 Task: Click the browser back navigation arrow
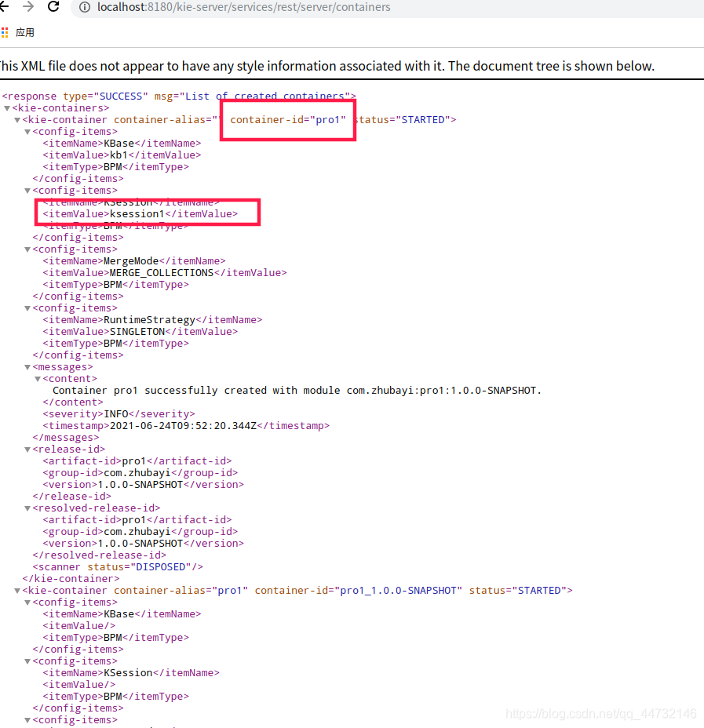pyautogui.click(x=8, y=8)
